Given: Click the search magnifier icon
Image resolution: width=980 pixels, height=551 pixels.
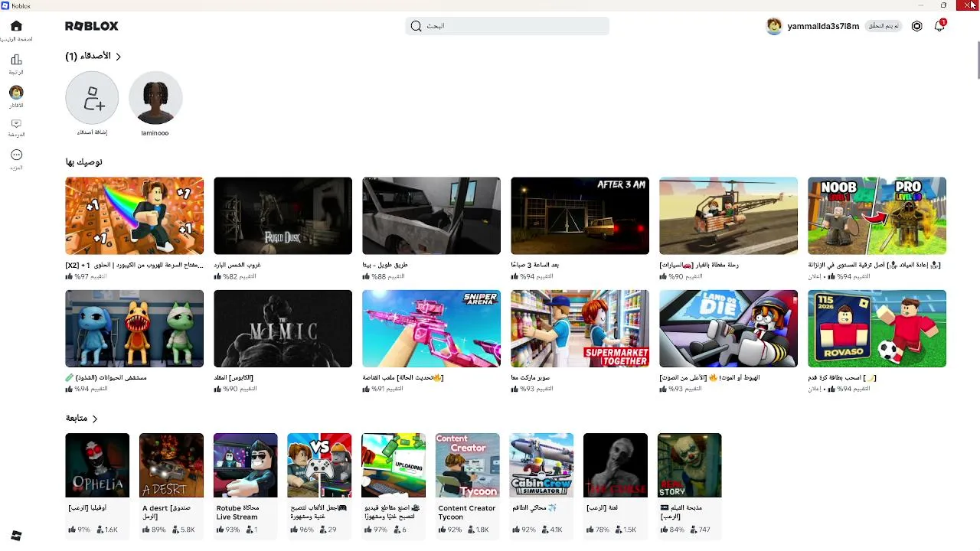Looking at the screenshot, I should tap(416, 26).
